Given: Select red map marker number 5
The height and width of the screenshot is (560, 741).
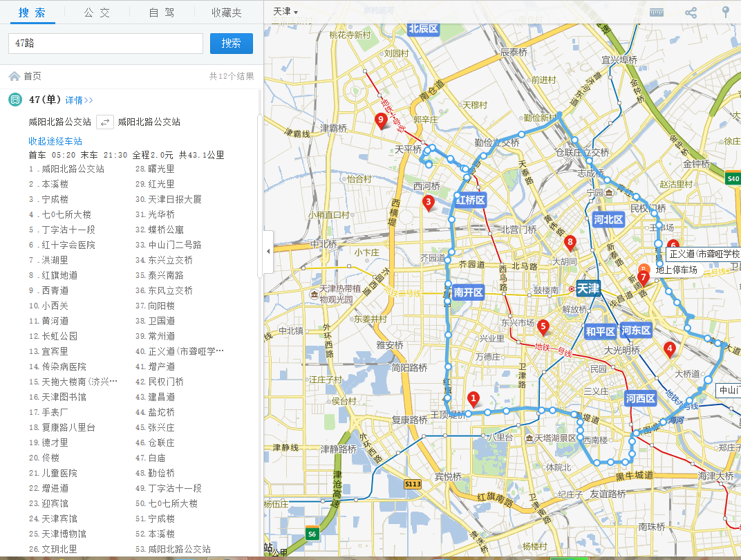Looking at the screenshot, I should (x=543, y=326).
